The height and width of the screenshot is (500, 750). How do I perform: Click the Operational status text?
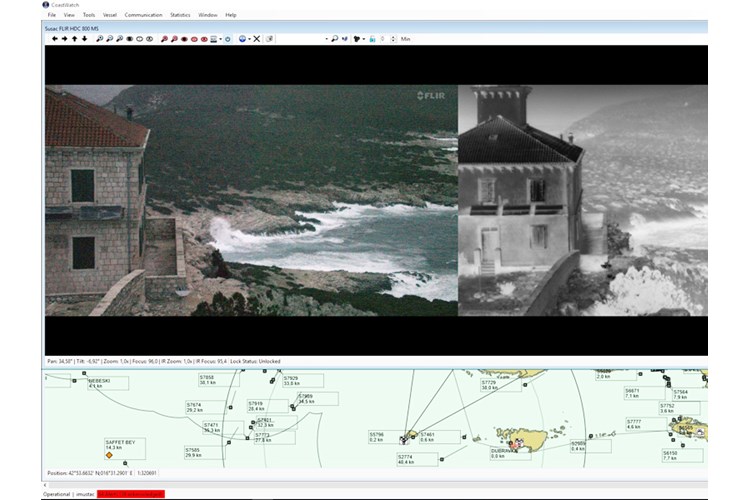click(56, 494)
